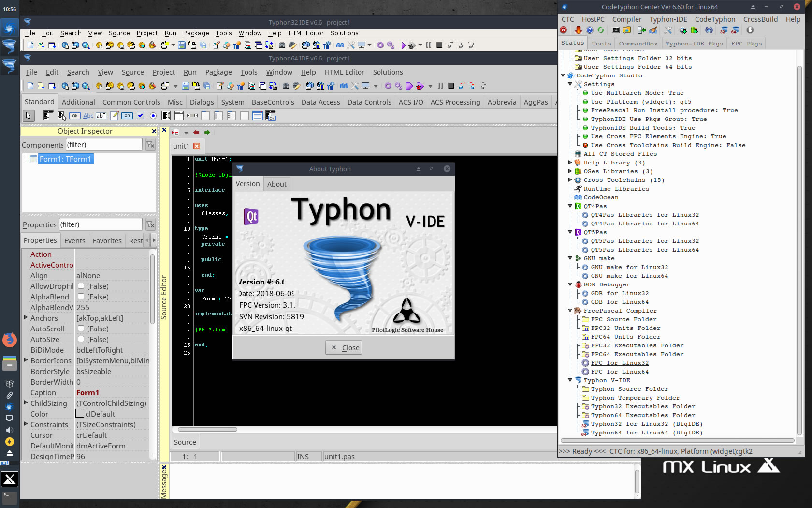This screenshot has height=508, width=812.
Task: Switch to About tab in About Typhon dialog
Action: [277, 184]
